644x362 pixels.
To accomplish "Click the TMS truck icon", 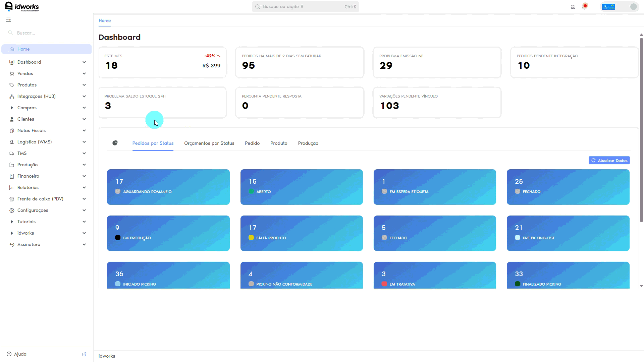I will tap(12, 153).
